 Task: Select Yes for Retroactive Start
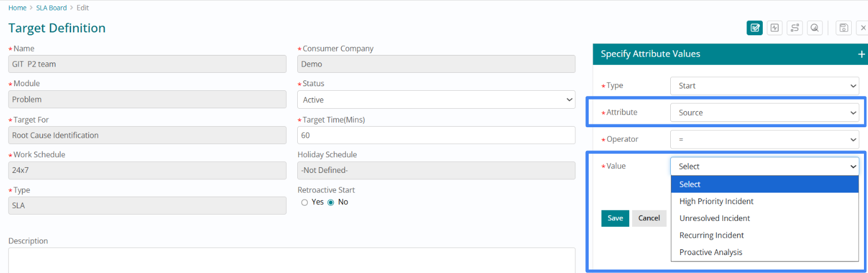tap(305, 202)
